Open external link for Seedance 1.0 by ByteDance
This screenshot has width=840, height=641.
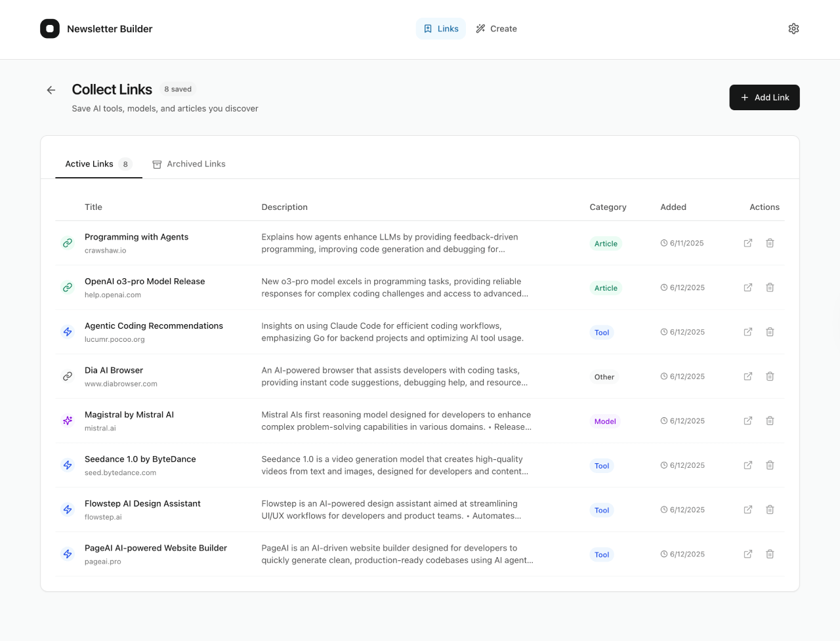point(747,465)
